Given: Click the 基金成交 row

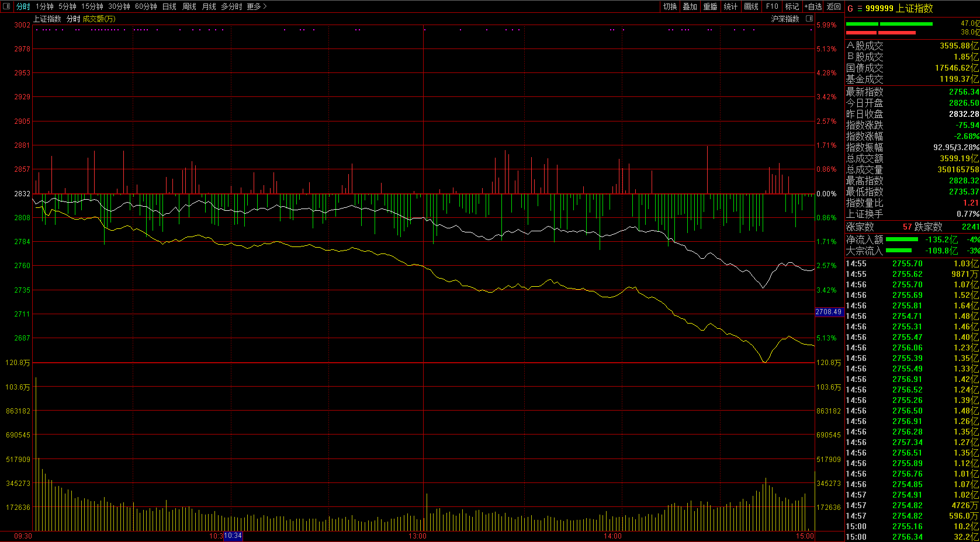Looking at the screenshot, I should (912, 79).
